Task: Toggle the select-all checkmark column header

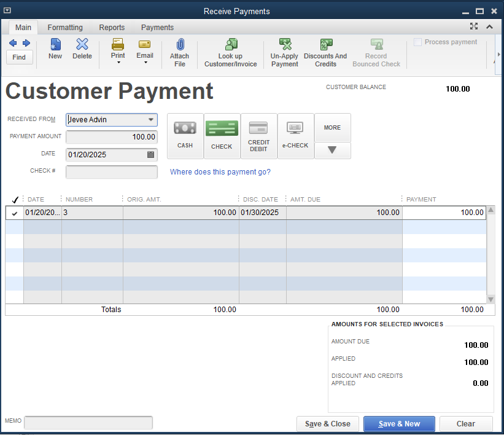Action: click(15, 200)
